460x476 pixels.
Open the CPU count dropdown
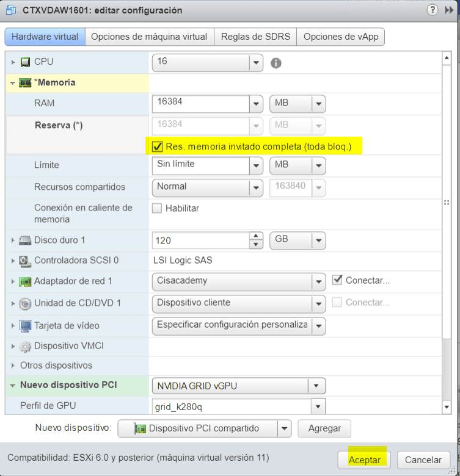point(207,62)
